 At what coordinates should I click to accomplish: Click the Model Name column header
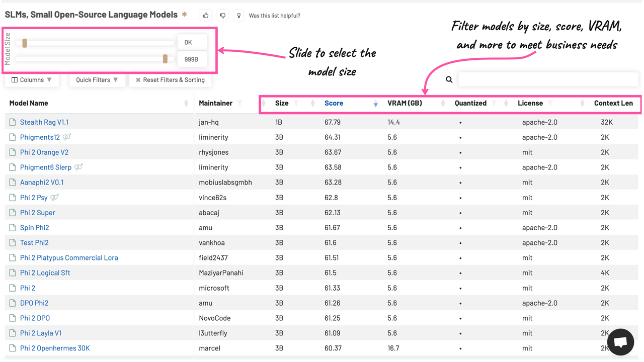[29, 103]
